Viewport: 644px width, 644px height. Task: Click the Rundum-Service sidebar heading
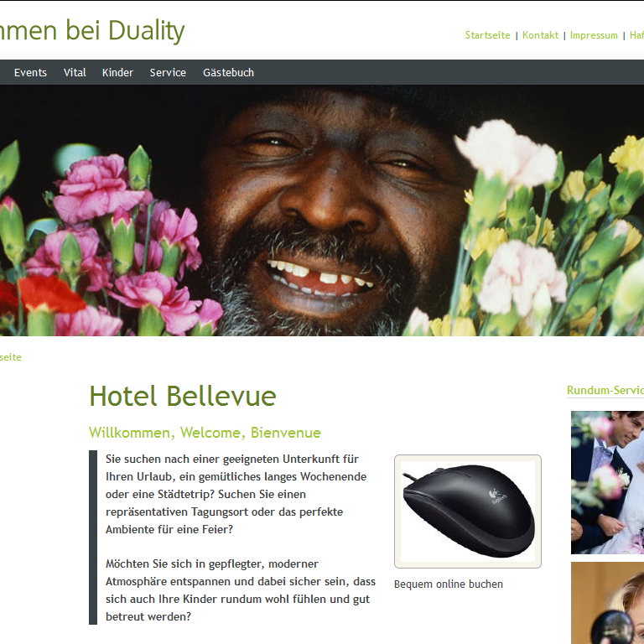click(x=605, y=390)
